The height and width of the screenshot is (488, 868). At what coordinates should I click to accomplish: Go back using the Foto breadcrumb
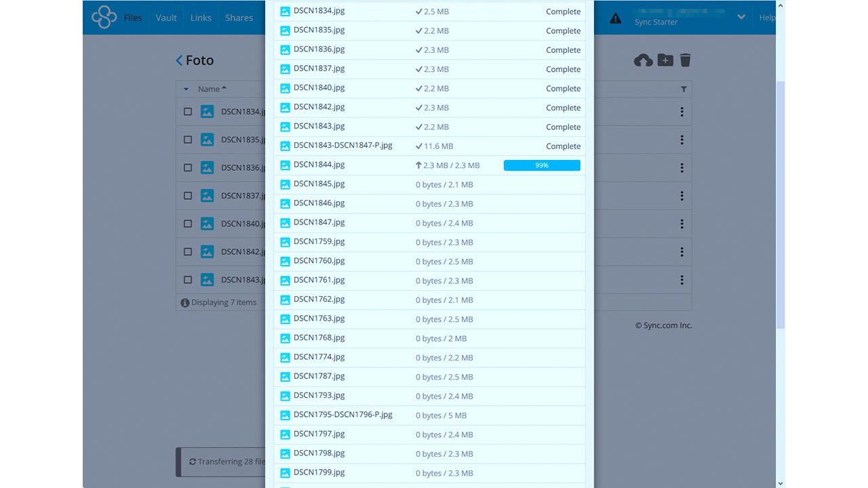pos(195,60)
